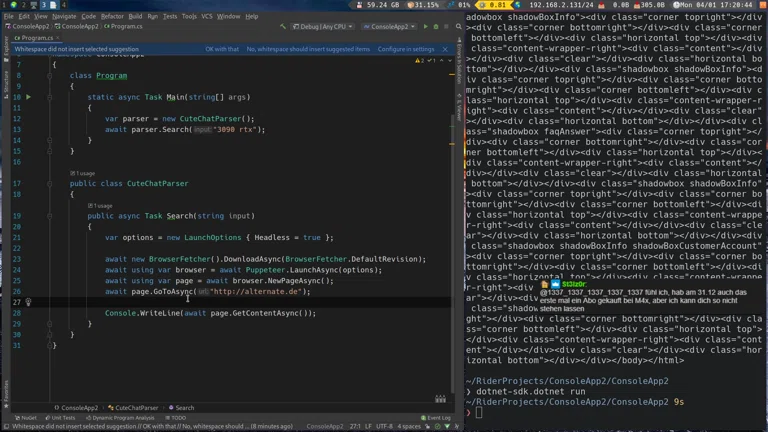Viewport: 768px width, 432px height.
Task: Open the Unit Tests tool window
Action: click(x=60, y=418)
